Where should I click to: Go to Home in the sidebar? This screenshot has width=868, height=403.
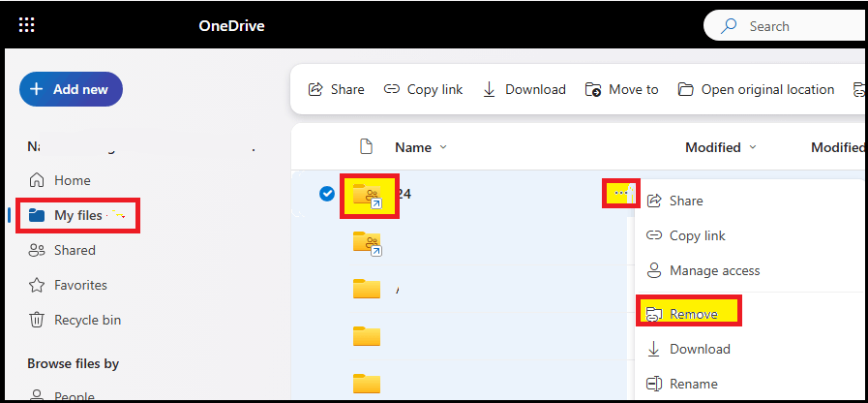(59, 180)
